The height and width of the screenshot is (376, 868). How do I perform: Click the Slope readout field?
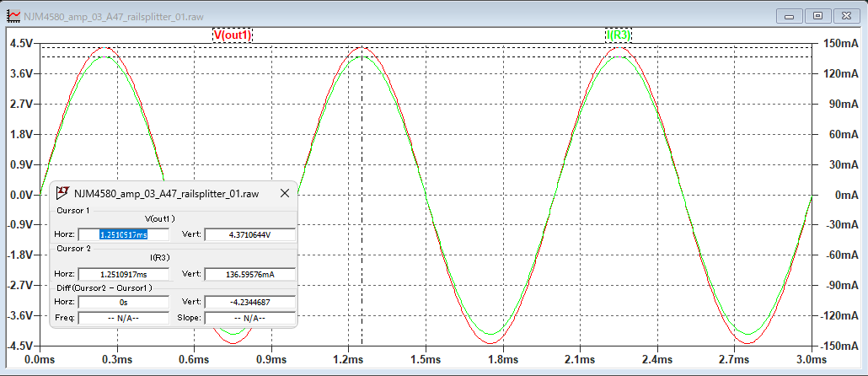[x=250, y=318]
